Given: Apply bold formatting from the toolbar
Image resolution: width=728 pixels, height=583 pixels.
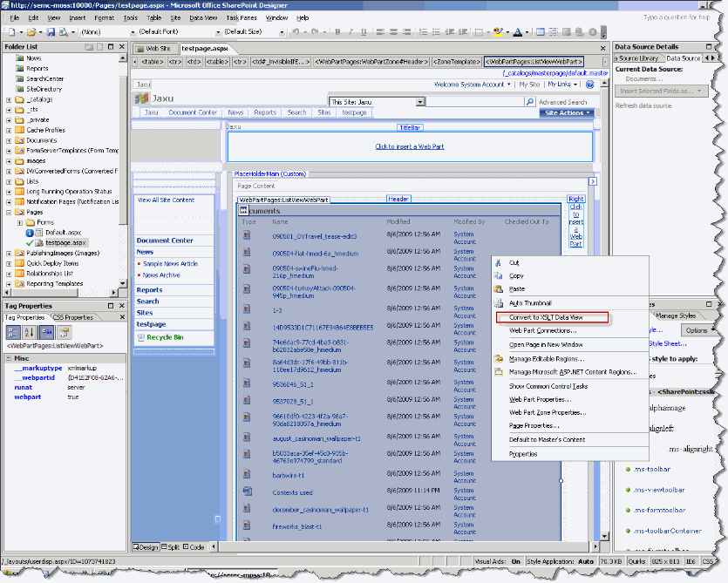Looking at the screenshot, I should tap(337, 31).
